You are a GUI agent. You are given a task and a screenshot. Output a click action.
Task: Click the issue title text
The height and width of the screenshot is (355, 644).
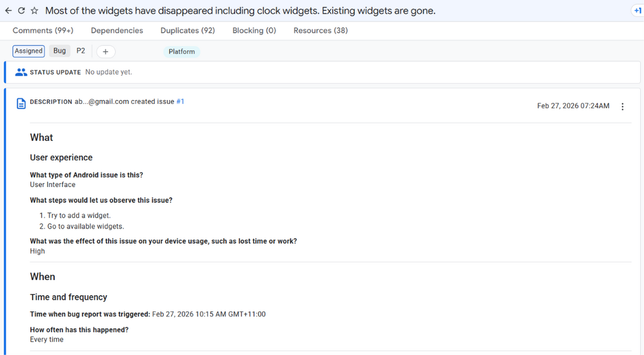click(x=240, y=11)
